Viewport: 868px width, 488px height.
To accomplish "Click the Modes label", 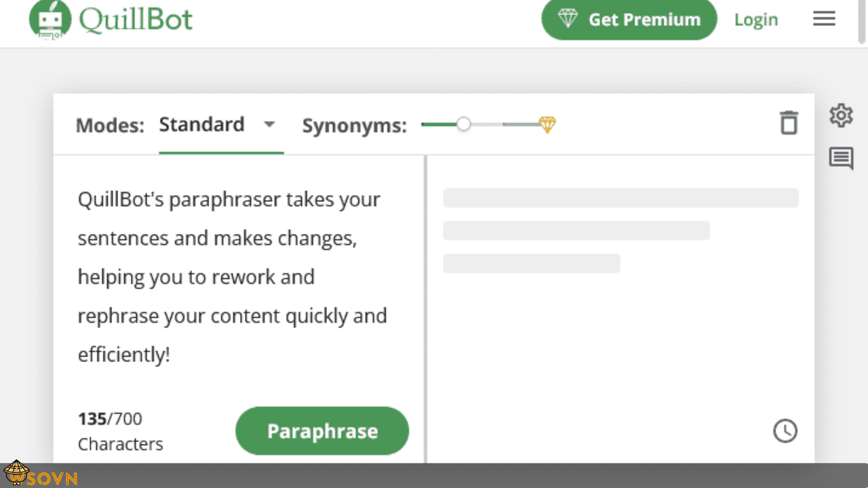I will 110,125.
